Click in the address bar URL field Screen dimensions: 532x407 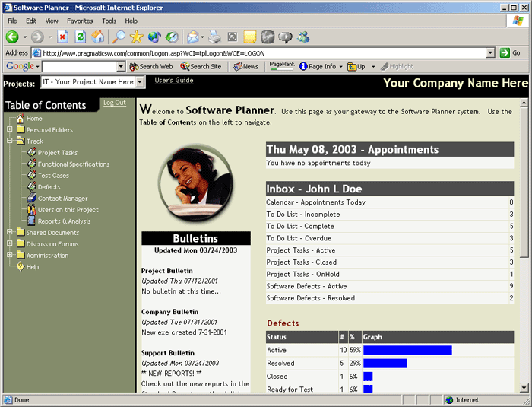tap(260, 53)
